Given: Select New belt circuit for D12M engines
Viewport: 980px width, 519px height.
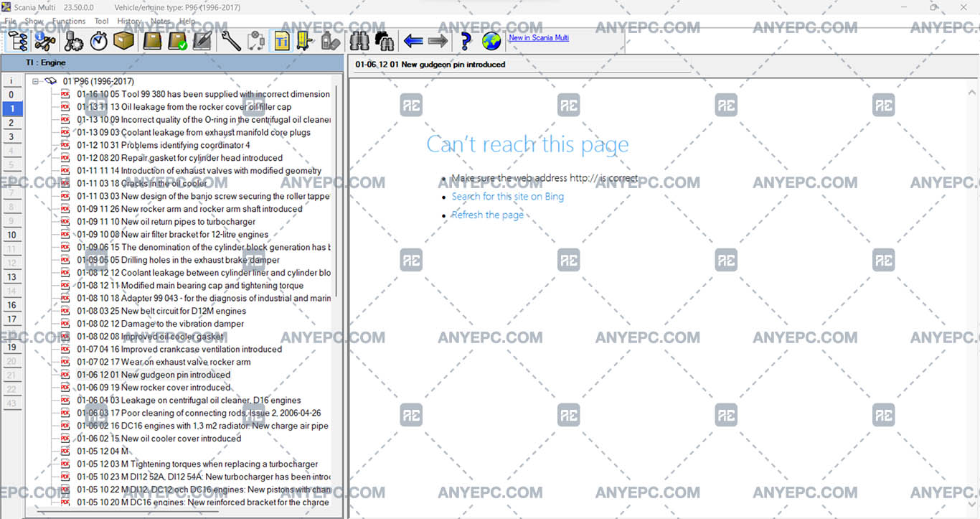Looking at the screenshot, I should [x=161, y=312].
